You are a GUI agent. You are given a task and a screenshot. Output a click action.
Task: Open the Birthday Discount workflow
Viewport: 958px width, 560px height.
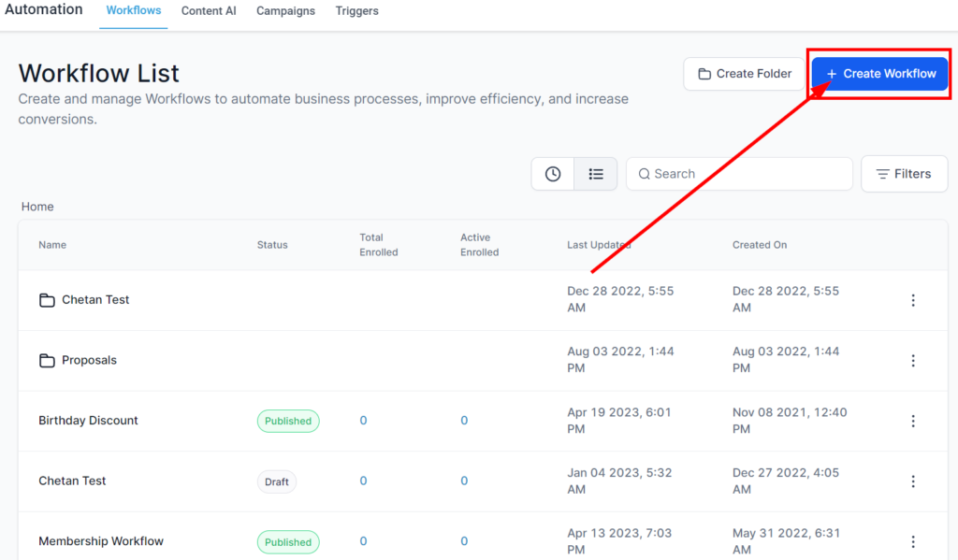(x=88, y=421)
